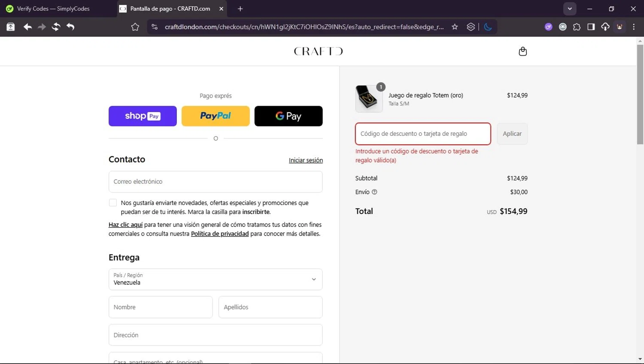Open site information icon in address bar
The image size is (644, 364).
point(155,27)
